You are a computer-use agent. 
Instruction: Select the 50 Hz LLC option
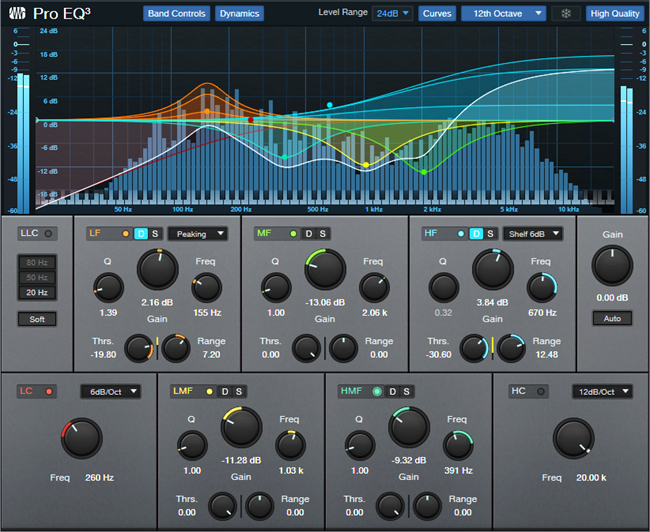(x=37, y=277)
